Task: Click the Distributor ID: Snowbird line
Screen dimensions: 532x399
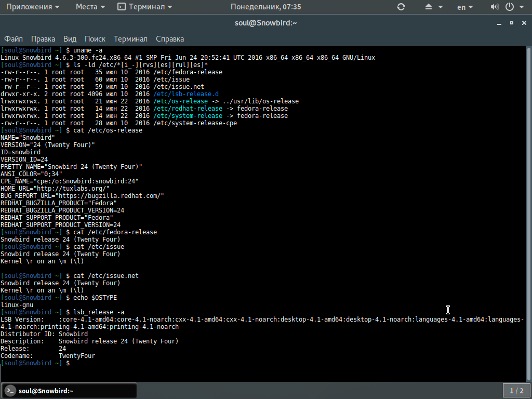Action: [44, 334]
